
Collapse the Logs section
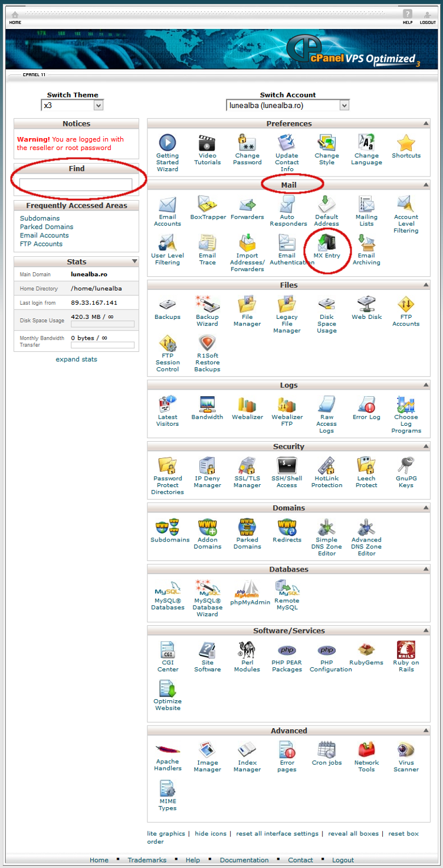pyautogui.click(x=425, y=385)
